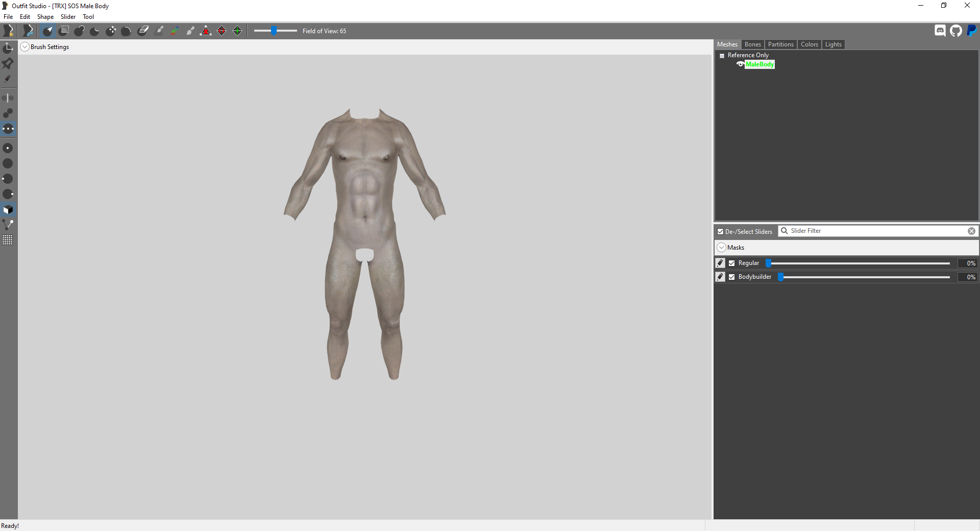Toggle Global Brush Collision mode

click(8, 129)
